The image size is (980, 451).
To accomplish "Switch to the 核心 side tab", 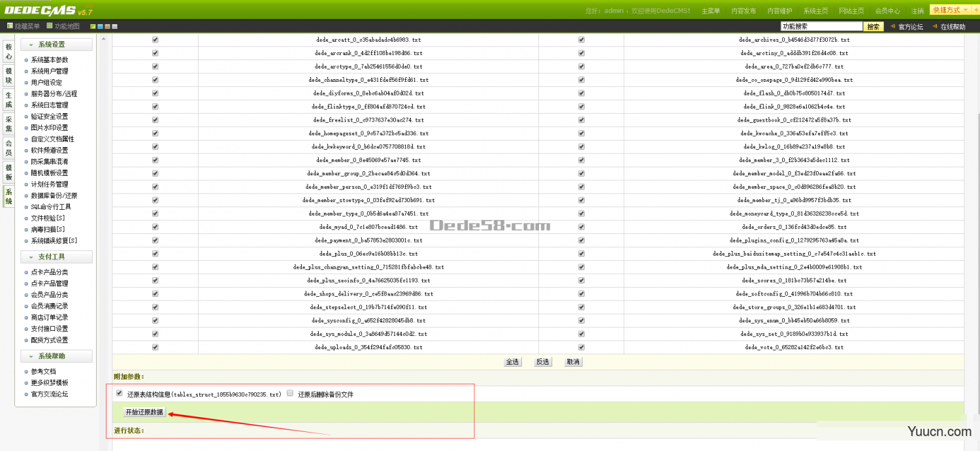I will [8, 52].
